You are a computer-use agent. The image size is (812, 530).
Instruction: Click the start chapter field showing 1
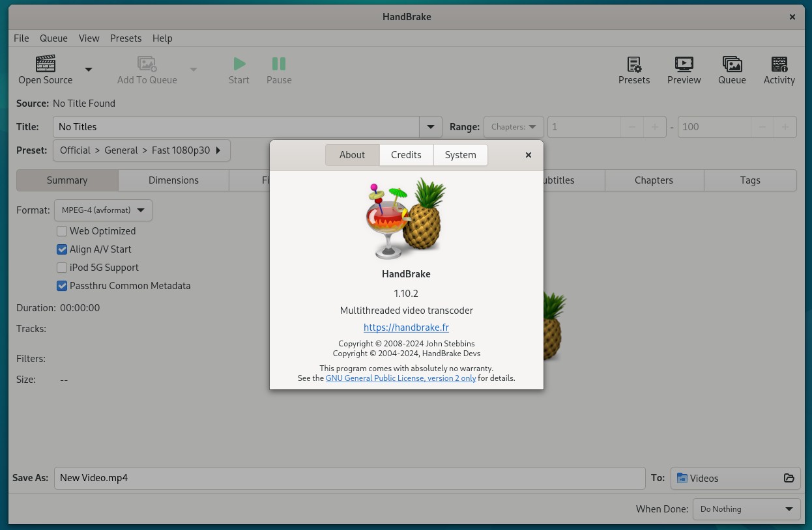click(x=585, y=127)
